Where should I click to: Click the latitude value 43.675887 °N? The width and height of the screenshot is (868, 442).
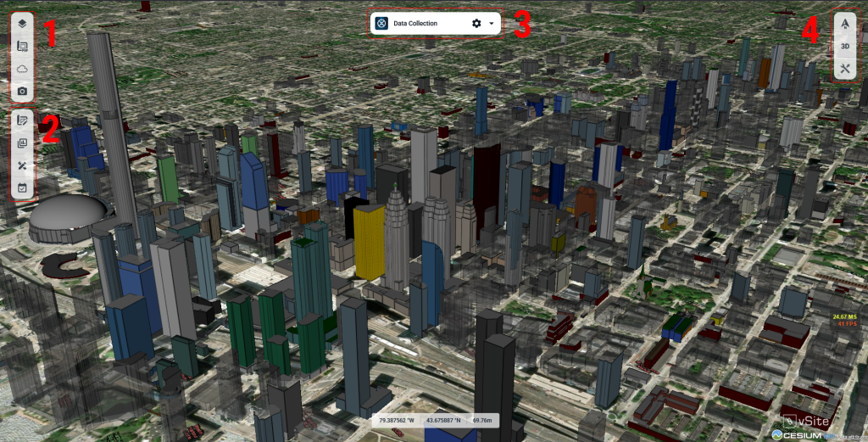(x=443, y=421)
